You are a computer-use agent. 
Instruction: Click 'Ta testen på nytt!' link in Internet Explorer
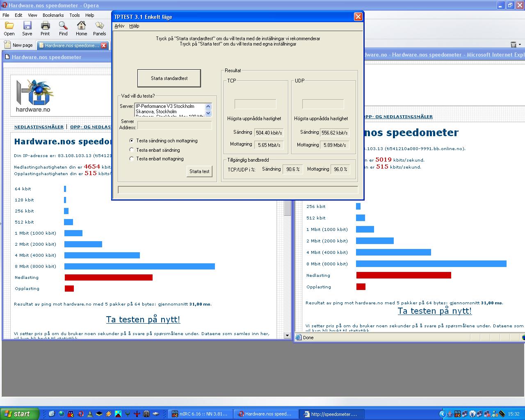434,310
